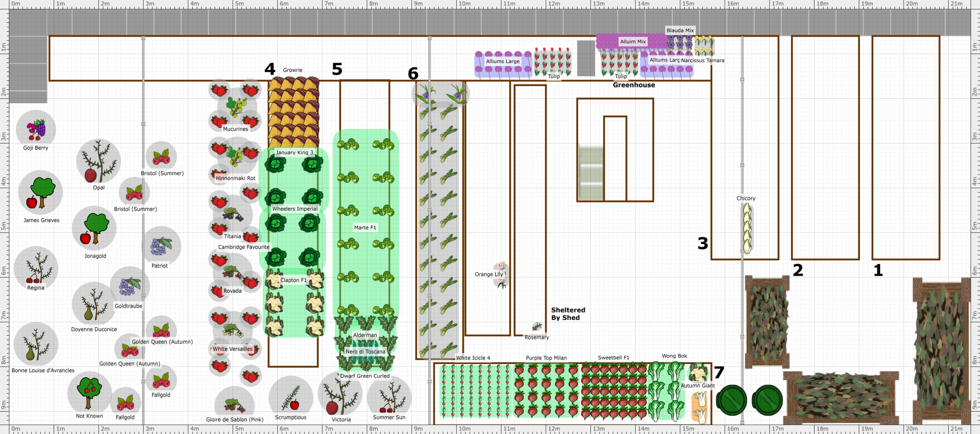The image size is (980, 434).
Task: Click the Sheltered By Shed label
Action: (568, 314)
